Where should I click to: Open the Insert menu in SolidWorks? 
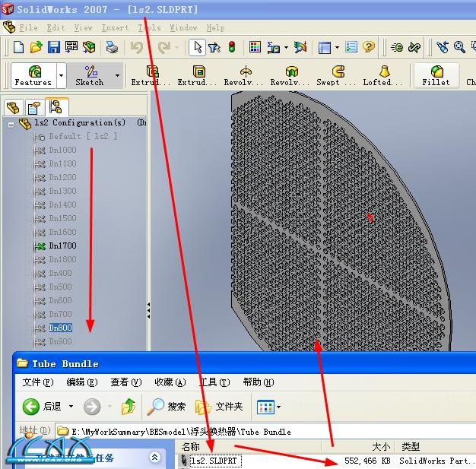[115, 27]
